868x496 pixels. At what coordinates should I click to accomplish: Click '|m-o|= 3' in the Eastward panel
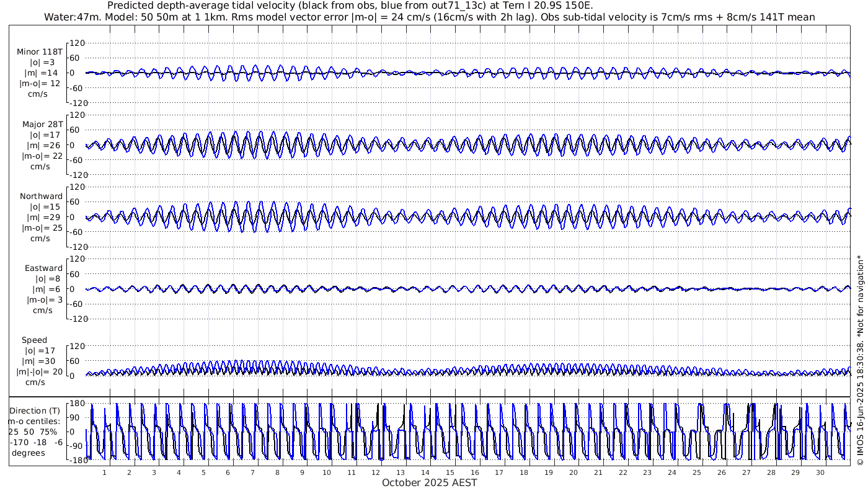click(43, 300)
